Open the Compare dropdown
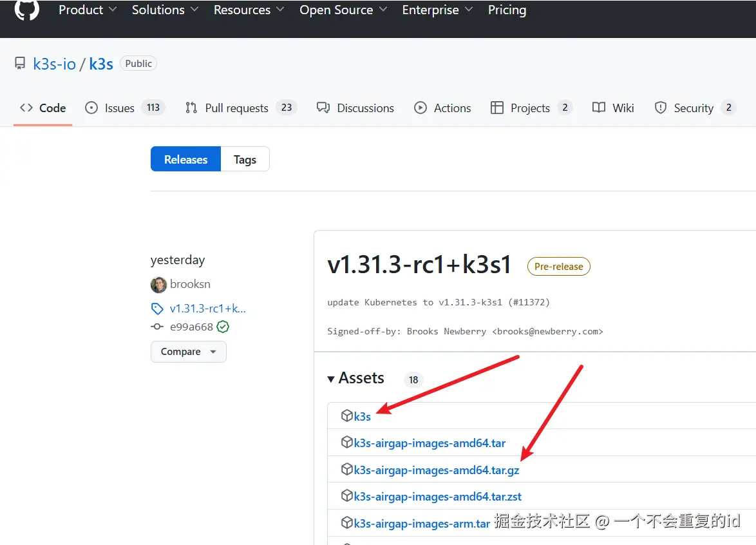This screenshot has width=756, height=545. click(x=189, y=352)
